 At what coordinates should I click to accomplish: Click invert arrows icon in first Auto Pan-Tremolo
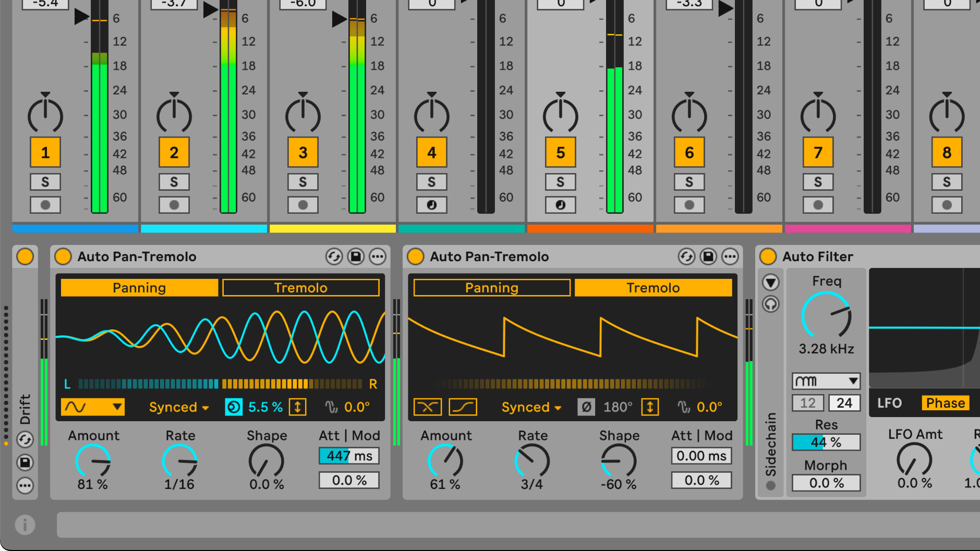pyautogui.click(x=297, y=407)
